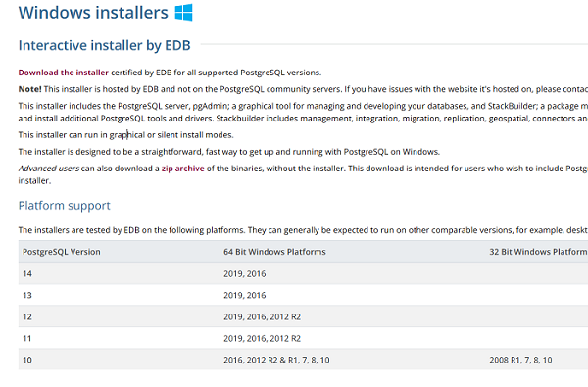Click '2019, 2016' in the version 14 row
Screen dimensions: 588x387
tap(244, 273)
